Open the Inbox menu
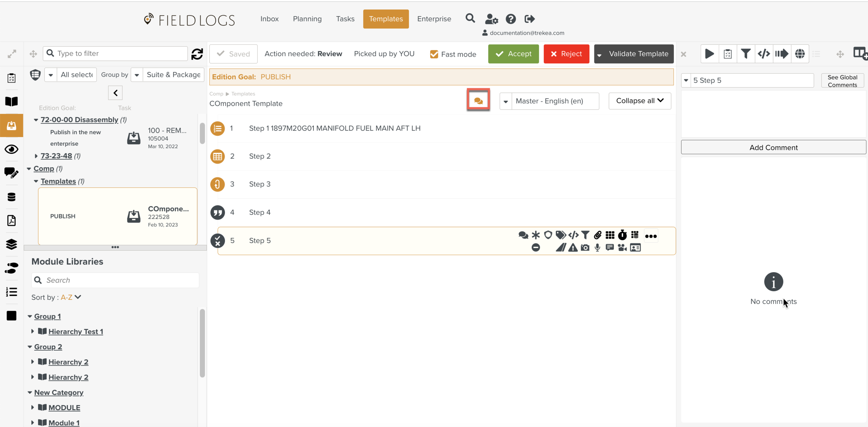The height and width of the screenshot is (427, 868). [x=269, y=19]
